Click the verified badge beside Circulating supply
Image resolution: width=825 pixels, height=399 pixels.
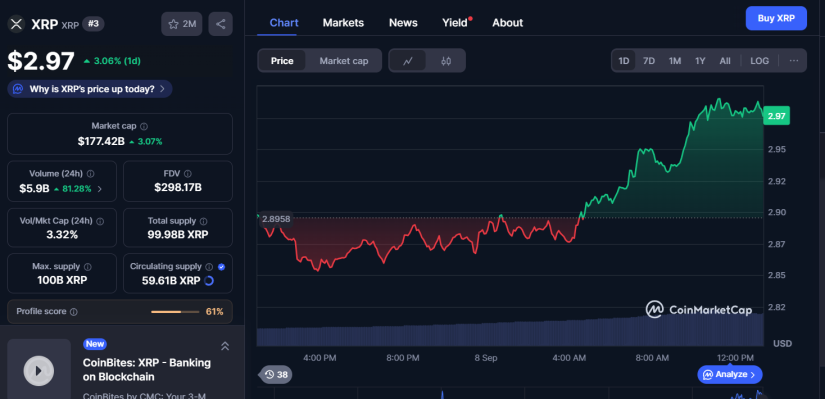[222, 267]
